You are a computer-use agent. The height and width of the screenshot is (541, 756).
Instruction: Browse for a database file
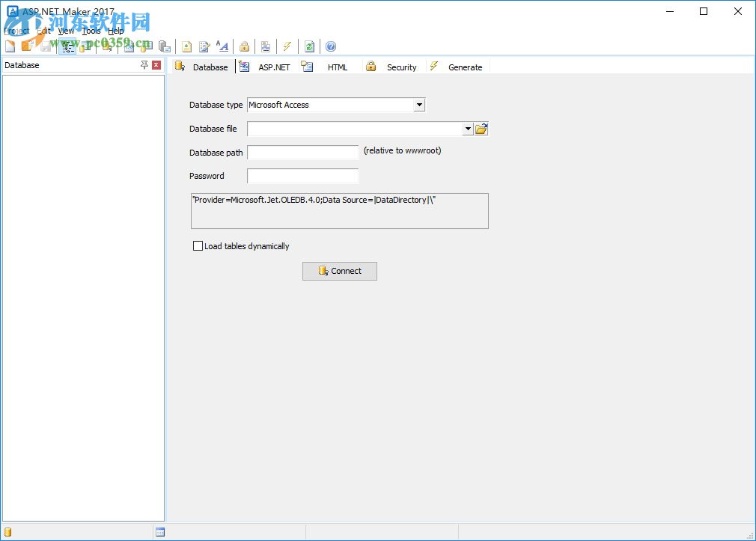point(481,128)
